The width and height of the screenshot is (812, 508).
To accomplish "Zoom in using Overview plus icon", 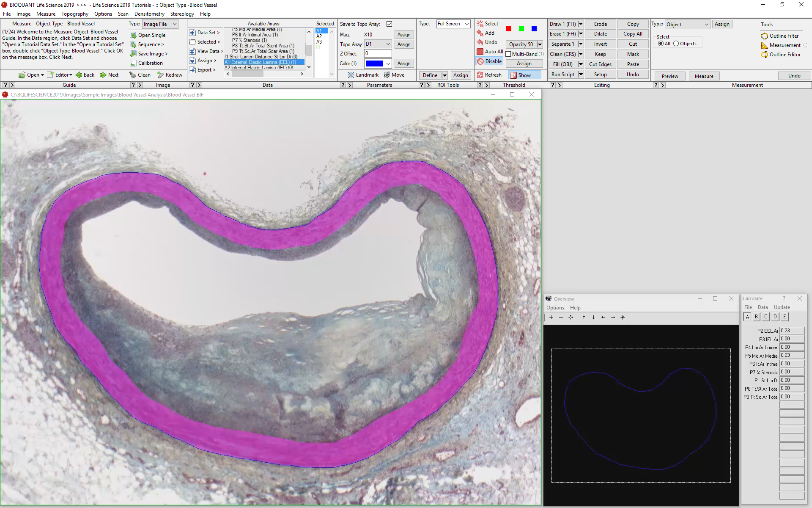I will tap(551, 317).
